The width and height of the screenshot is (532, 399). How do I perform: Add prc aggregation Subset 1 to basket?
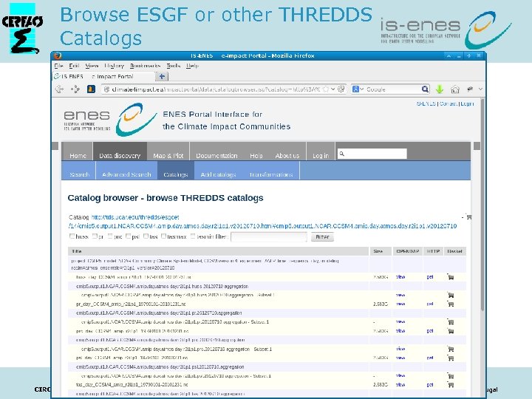point(451,349)
